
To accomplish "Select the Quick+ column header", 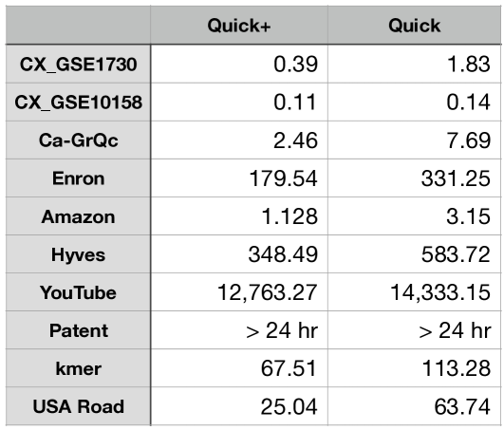I will tap(239, 25).
